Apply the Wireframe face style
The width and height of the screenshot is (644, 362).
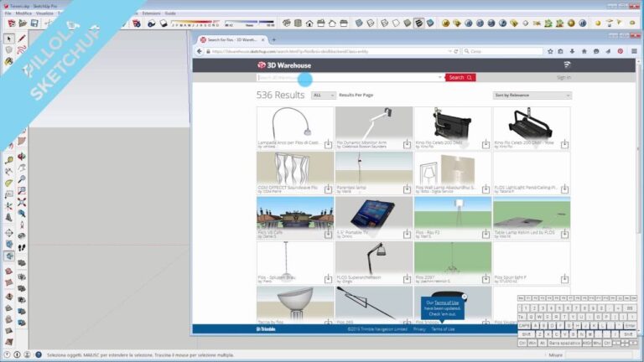coord(384,23)
